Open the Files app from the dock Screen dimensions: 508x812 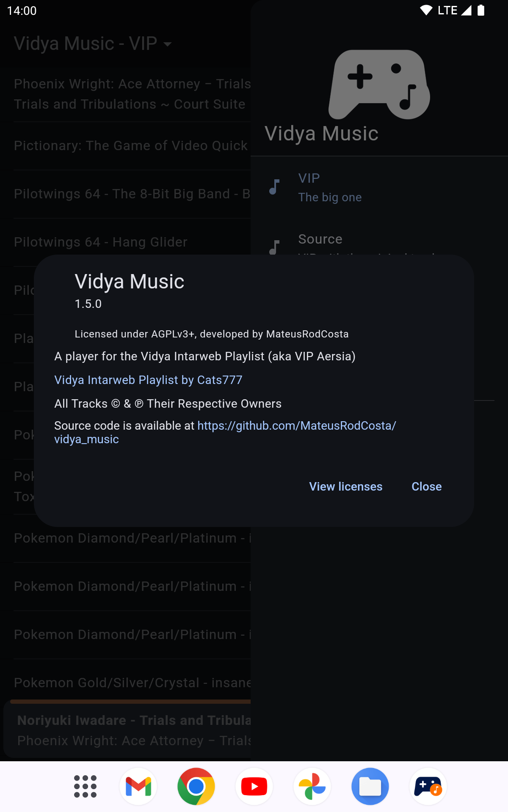pos(370,787)
